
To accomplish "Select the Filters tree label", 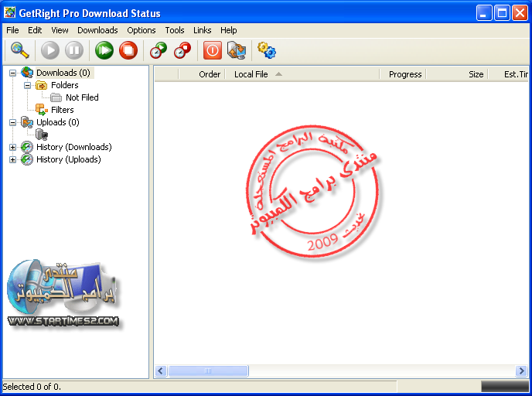I will click(x=63, y=110).
